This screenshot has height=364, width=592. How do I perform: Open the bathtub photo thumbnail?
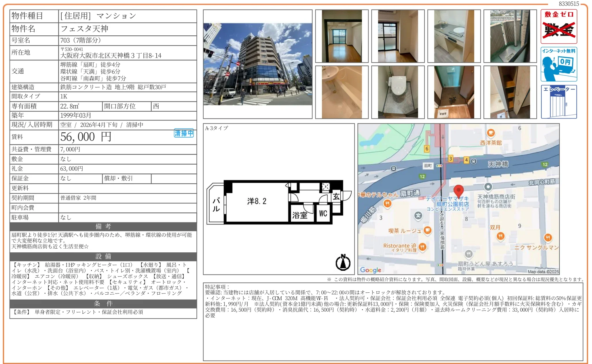pyautogui.click(x=341, y=92)
